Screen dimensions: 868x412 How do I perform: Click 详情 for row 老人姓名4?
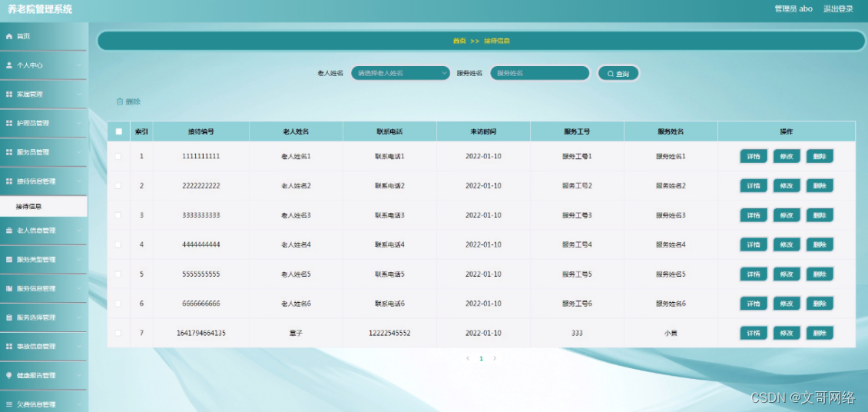754,244
